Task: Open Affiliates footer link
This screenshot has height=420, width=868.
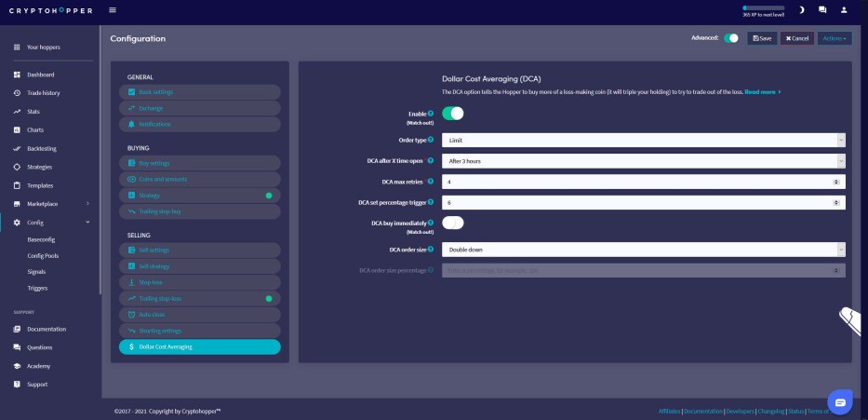Action: pos(670,411)
